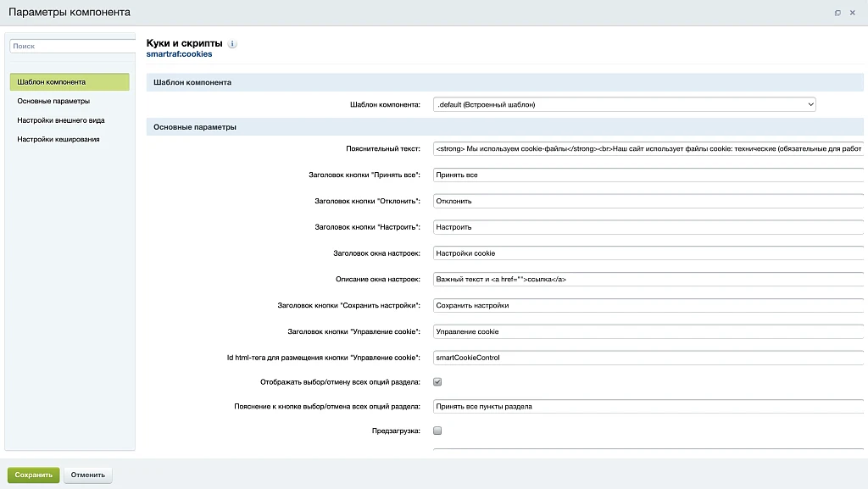
Task: Close the Параметры компонента dialog
Action: point(853,13)
